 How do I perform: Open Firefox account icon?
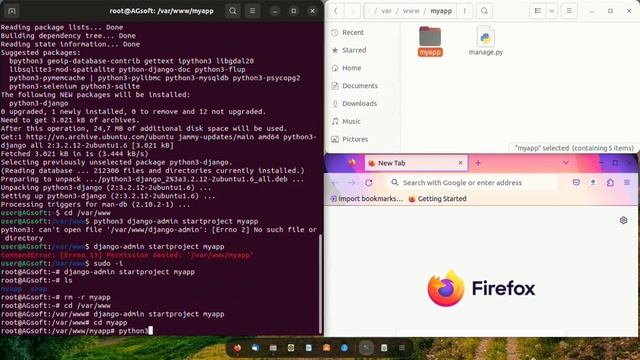click(593, 183)
